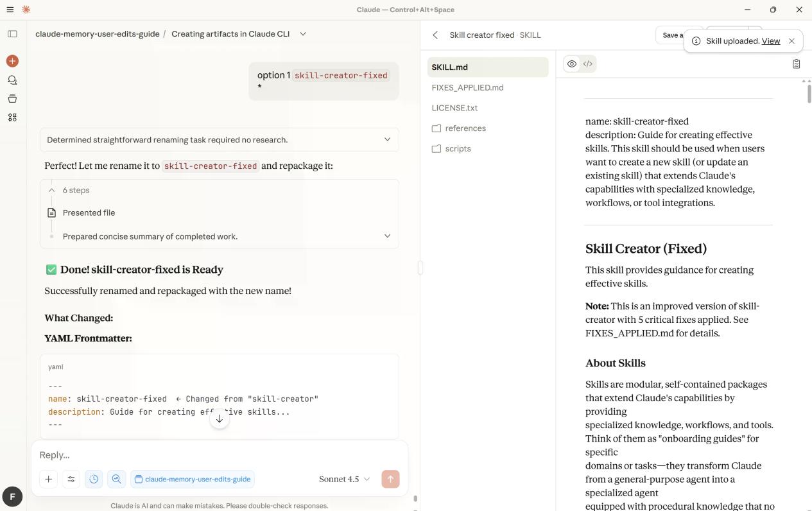
Task: Open the projects icon in sidebar
Action: (x=12, y=99)
